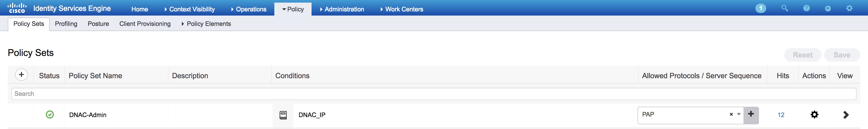868x129 pixels.
Task: Open system settings gear in header
Action: pyautogui.click(x=849, y=9)
